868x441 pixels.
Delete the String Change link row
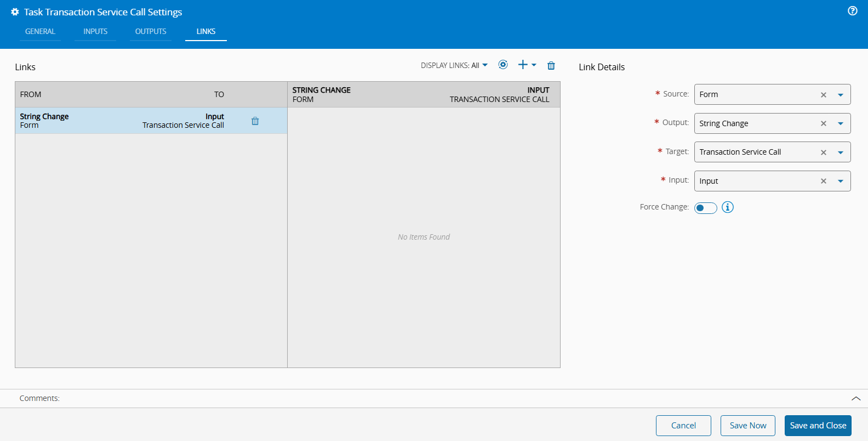[x=255, y=121]
